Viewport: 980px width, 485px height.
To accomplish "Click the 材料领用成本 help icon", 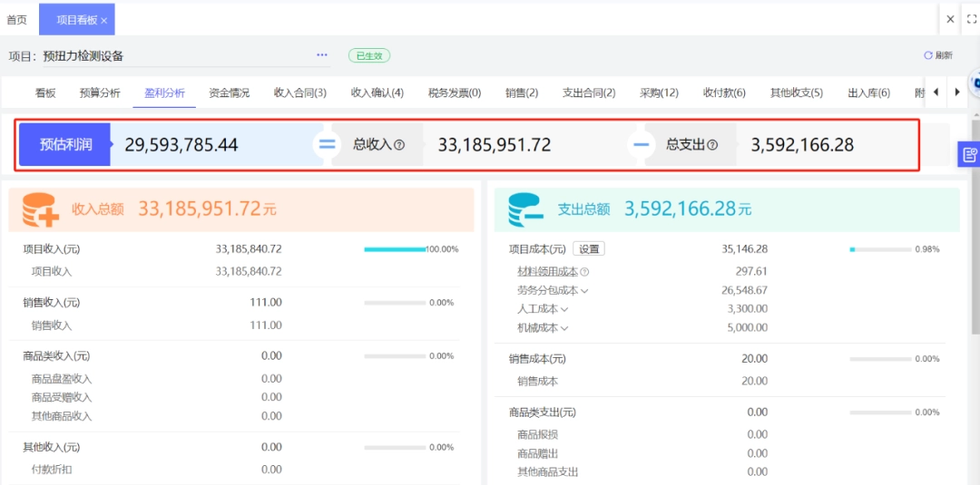I will pos(584,271).
